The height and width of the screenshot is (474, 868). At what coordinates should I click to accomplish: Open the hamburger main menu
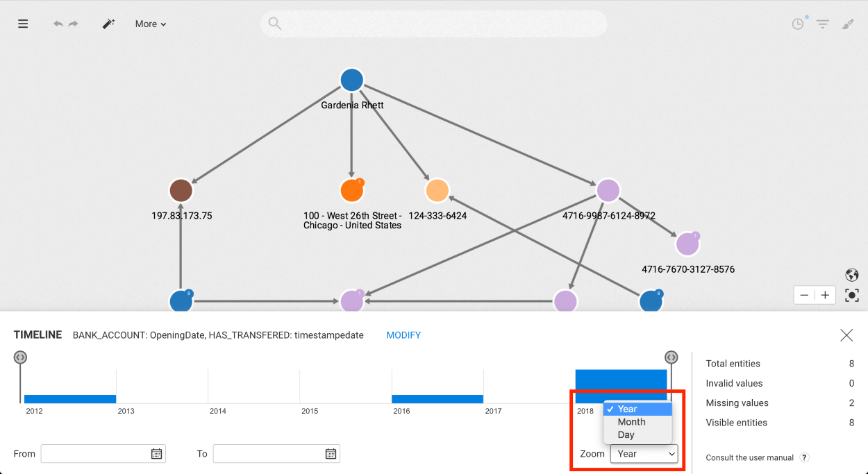click(23, 24)
